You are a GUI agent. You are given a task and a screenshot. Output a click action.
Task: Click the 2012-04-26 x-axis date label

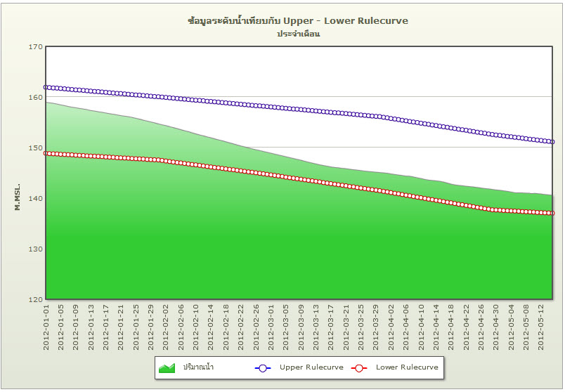481,327
